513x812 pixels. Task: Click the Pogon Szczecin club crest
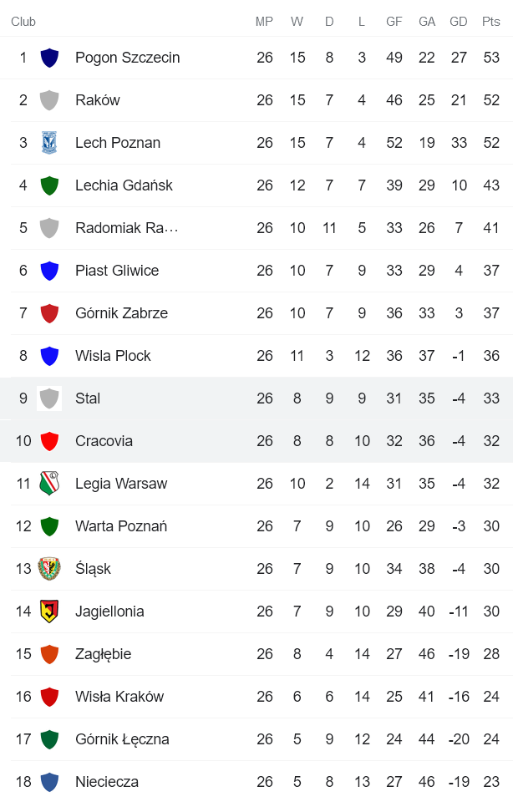pyautogui.click(x=49, y=58)
